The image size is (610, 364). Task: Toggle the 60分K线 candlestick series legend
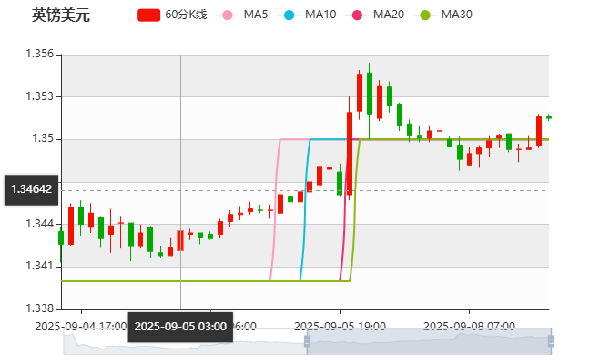172,15
